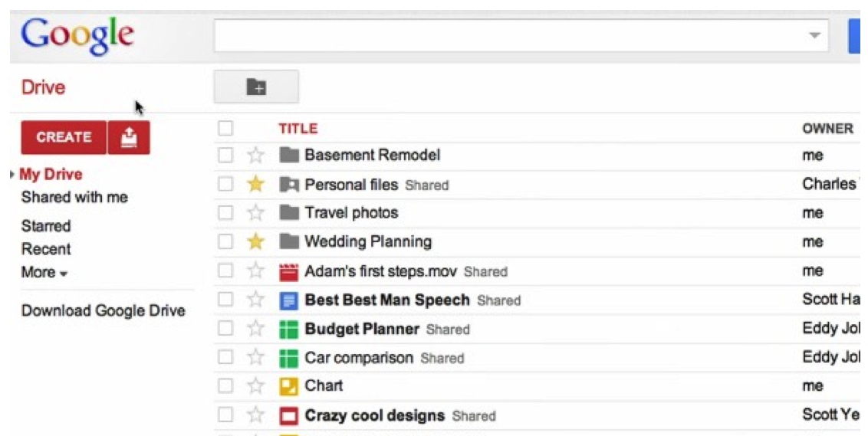The image size is (868, 436).
Task: Click the yellow drawing icon for Chart
Action: click(x=288, y=386)
